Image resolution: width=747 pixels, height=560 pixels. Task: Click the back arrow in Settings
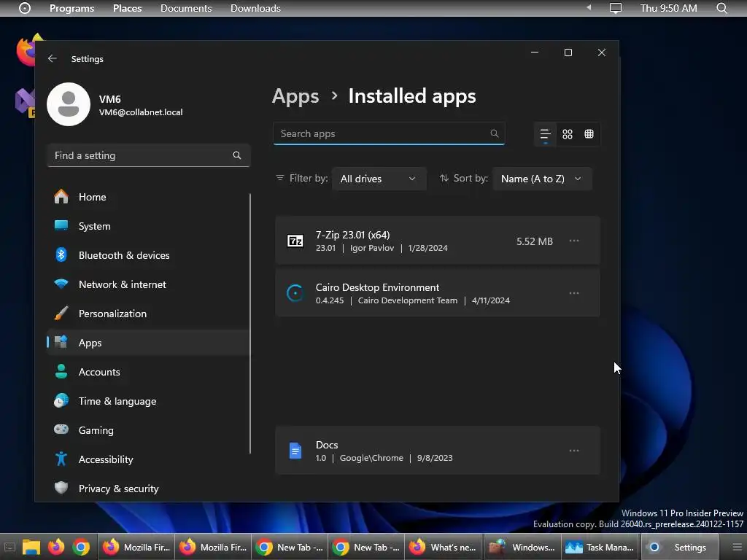tap(53, 58)
